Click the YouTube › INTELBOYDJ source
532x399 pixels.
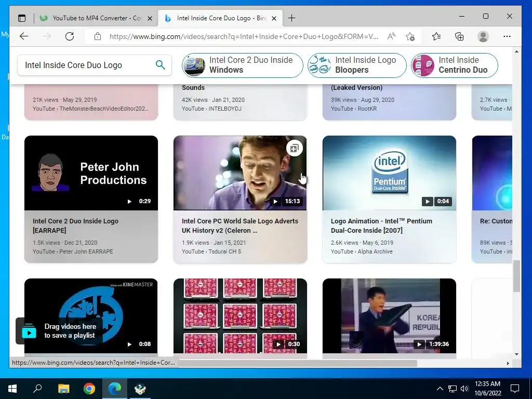coord(211,109)
